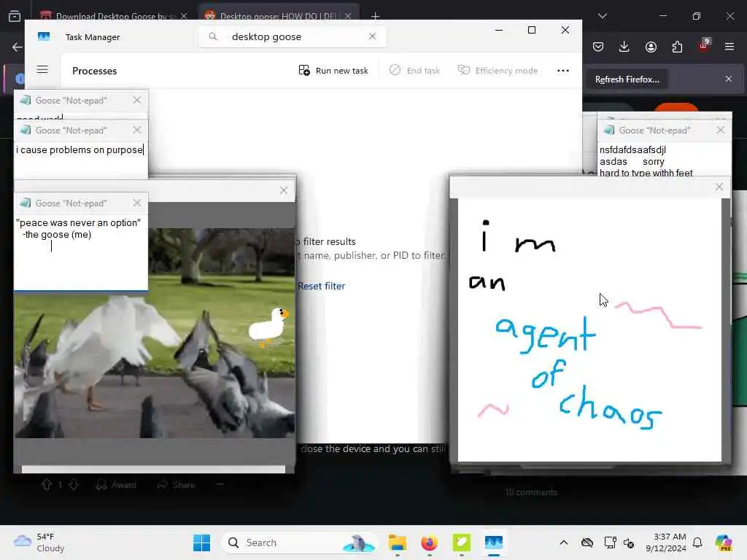This screenshot has height=560, width=747.
Task: Click the display/network tray icon
Action: (x=610, y=542)
